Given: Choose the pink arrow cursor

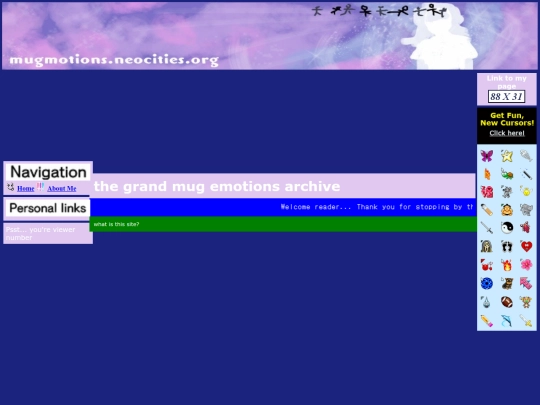Looking at the screenshot, I should (526, 283).
